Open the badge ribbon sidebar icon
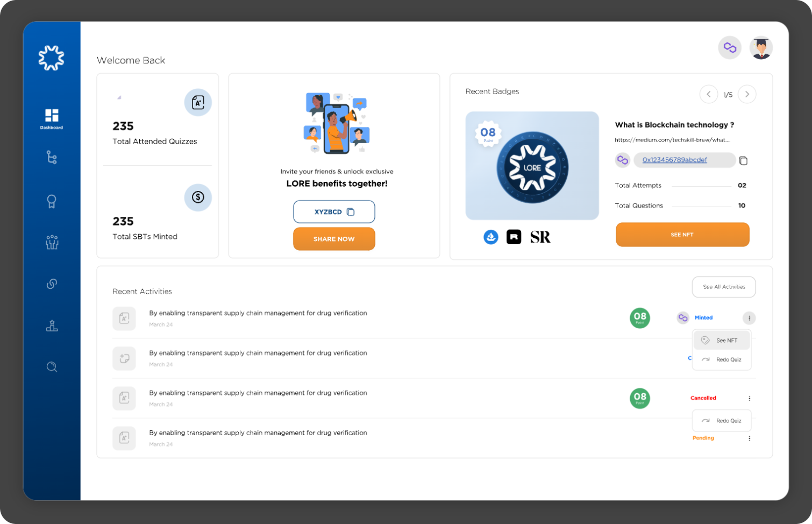 pyautogui.click(x=52, y=201)
